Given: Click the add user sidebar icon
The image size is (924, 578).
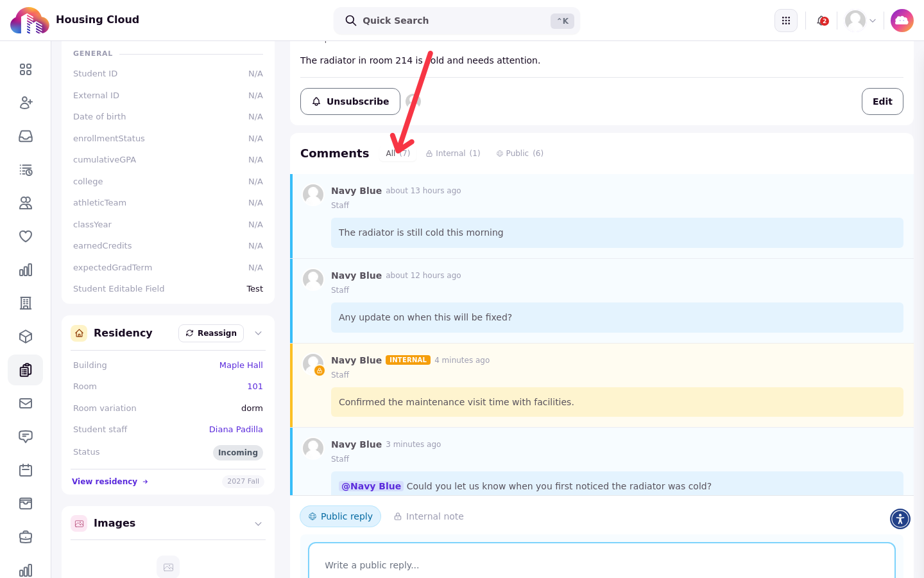Looking at the screenshot, I should point(26,103).
